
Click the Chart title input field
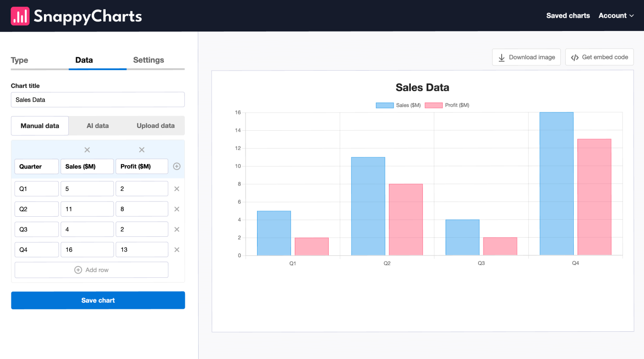pyautogui.click(x=98, y=100)
